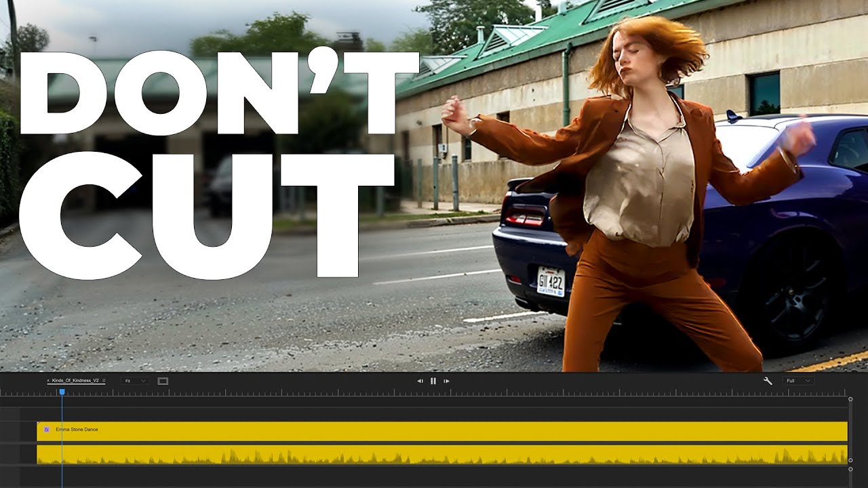This screenshot has height=488, width=868.
Task: Select the yellow audio waveform clip
Action: (442, 454)
